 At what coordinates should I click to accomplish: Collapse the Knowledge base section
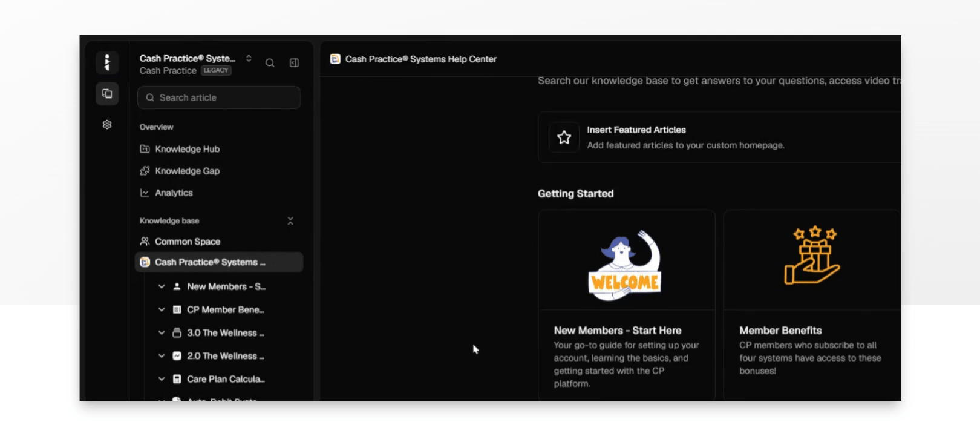290,221
